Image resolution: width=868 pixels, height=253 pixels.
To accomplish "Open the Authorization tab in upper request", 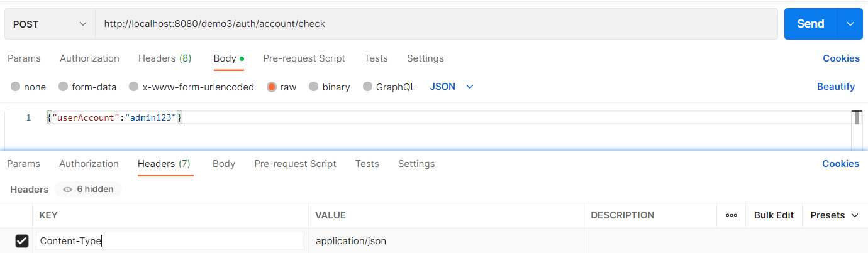I will click(89, 58).
